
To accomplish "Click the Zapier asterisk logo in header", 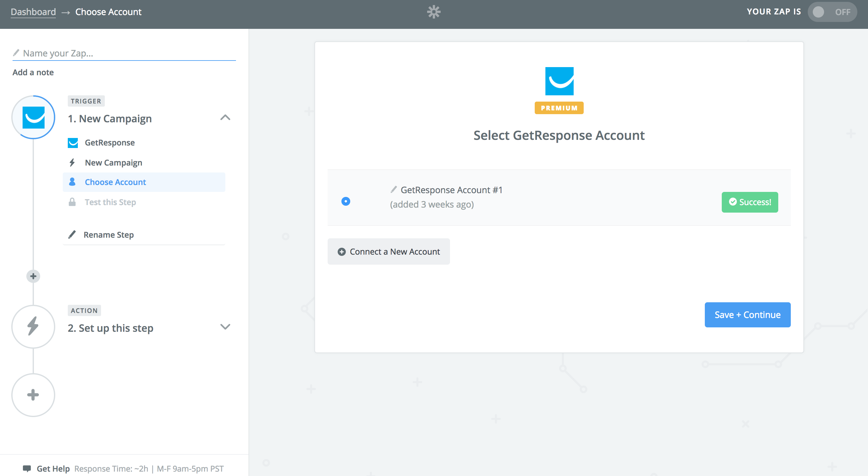I will 434,12.
